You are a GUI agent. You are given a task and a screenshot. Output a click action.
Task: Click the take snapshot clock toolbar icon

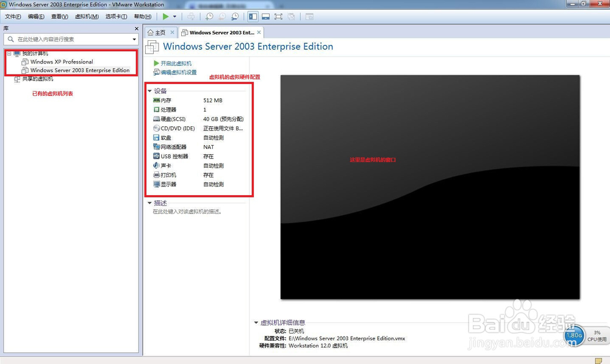click(210, 16)
